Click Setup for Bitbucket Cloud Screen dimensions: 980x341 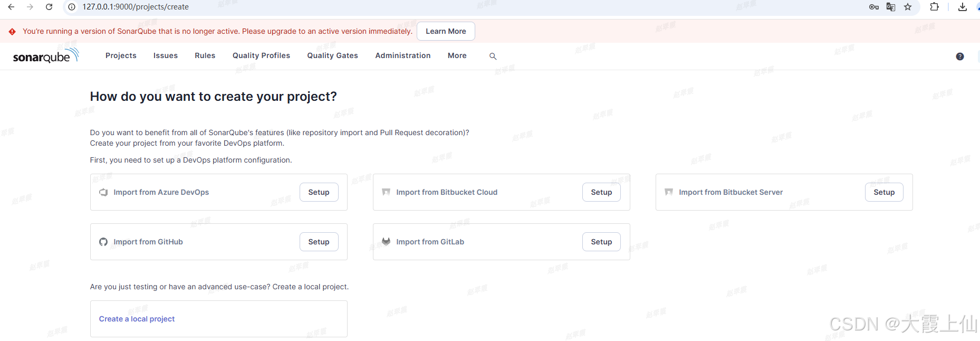[x=601, y=192]
